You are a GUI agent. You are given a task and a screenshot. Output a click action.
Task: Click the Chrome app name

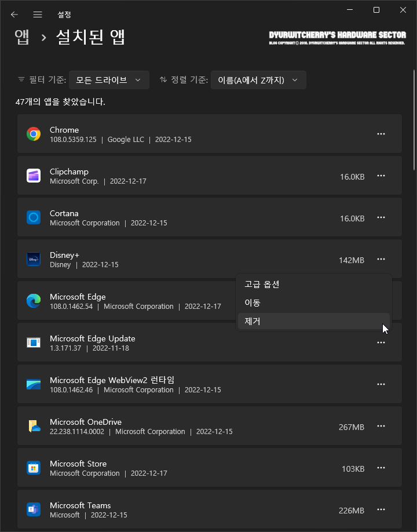click(x=64, y=130)
